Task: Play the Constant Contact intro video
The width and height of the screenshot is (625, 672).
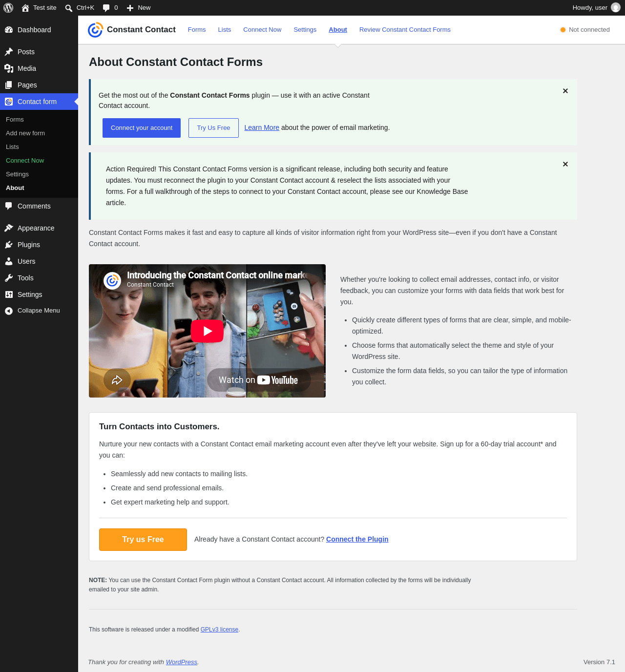Action: tap(207, 331)
